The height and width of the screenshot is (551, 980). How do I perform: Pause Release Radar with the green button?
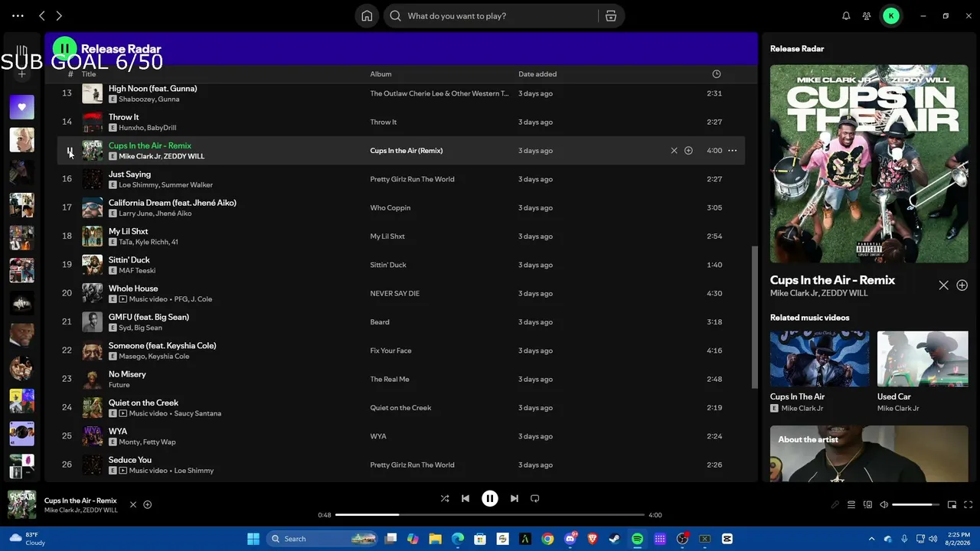point(65,49)
